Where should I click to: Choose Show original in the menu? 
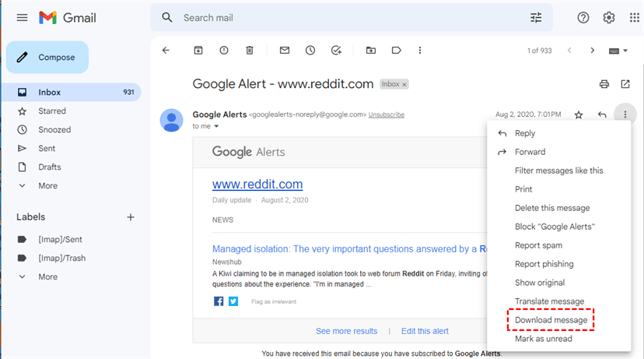540,283
